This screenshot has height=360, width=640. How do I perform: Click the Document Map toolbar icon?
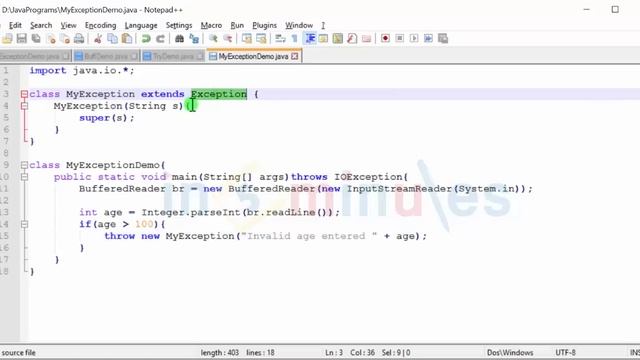338,39
